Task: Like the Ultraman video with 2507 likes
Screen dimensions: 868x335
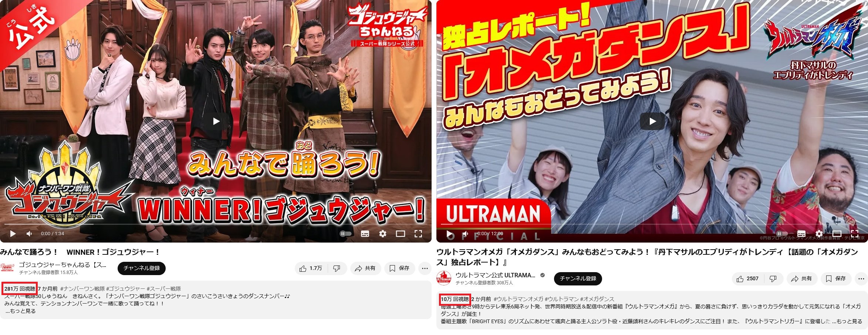Action: point(747,279)
